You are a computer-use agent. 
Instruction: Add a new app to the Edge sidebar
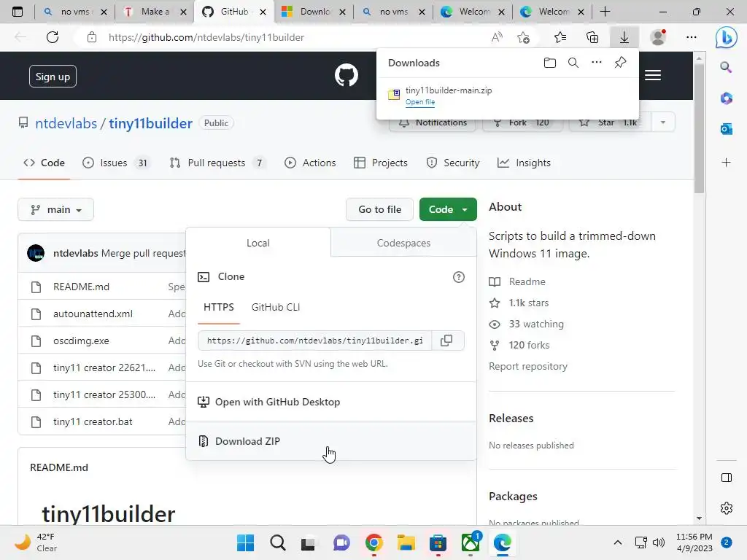[x=726, y=163]
